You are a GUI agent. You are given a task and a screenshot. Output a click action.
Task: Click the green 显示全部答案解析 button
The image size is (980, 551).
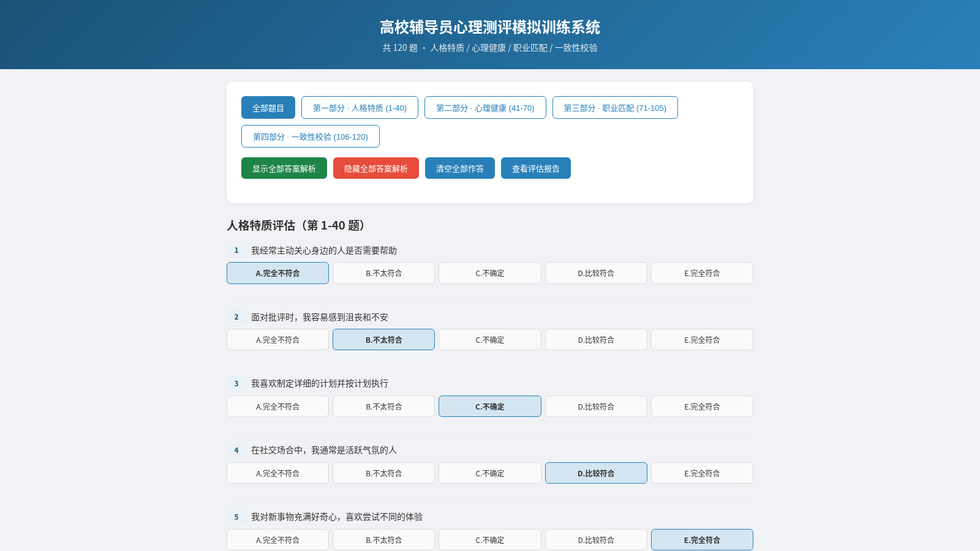(284, 168)
